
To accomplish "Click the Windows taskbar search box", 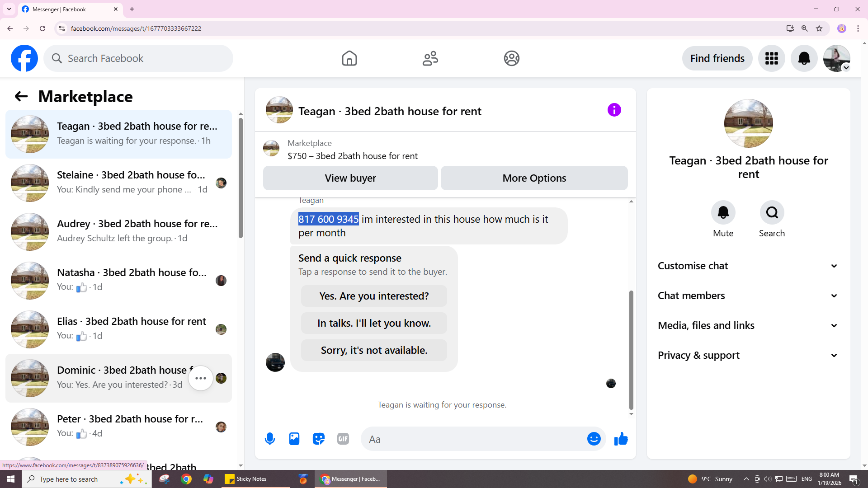I will tap(87, 479).
